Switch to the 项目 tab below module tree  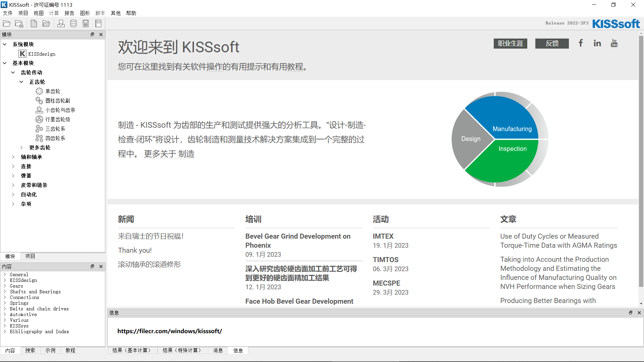point(30,256)
